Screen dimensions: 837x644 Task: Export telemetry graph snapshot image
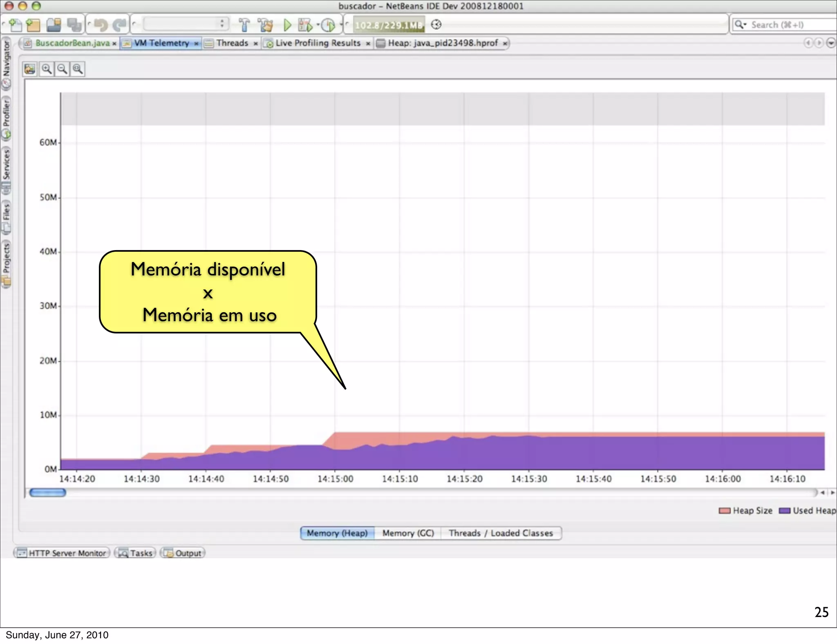(30, 69)
